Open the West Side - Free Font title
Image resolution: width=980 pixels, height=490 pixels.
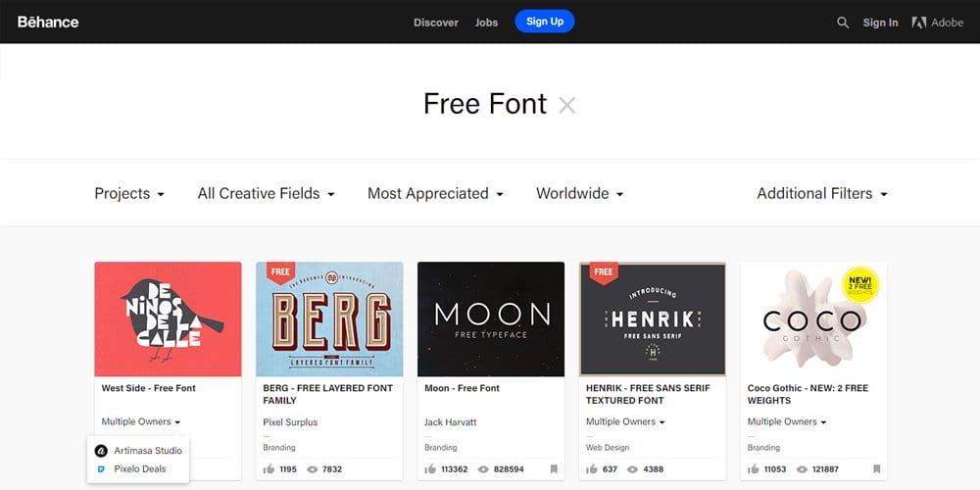pos(149,388)
